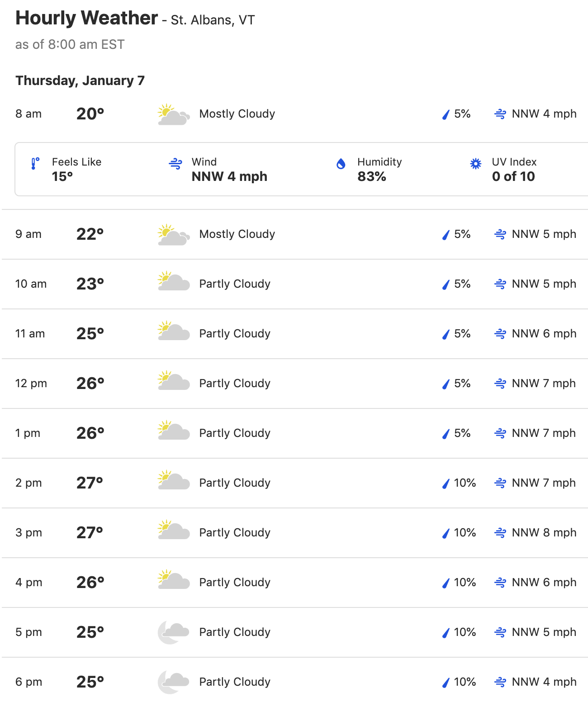Expand the 9 am forecast row
The image size is (588, 702).
coord(295,234)
